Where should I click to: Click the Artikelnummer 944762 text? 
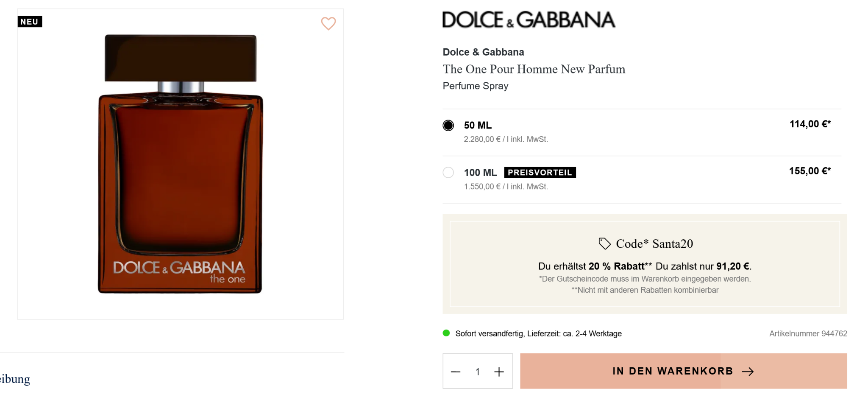(808, 334)
